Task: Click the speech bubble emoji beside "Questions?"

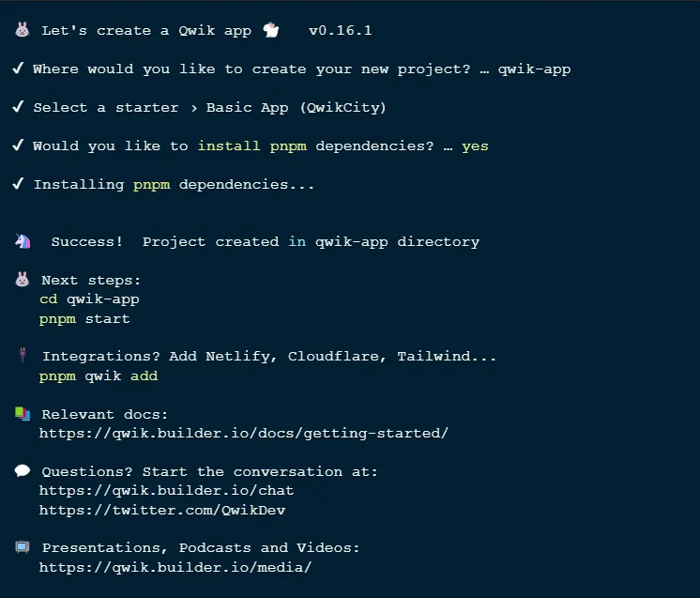Action: (x=23, y=470)
